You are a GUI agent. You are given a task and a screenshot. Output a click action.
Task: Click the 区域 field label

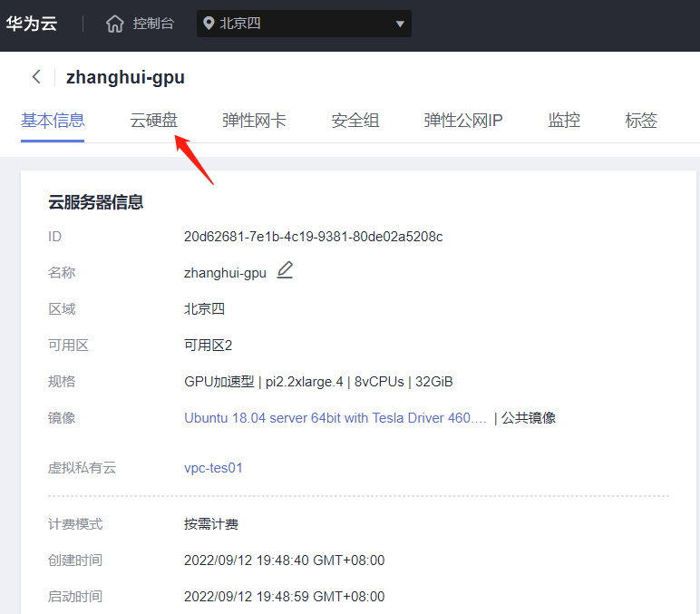click(x=62, y=309)
